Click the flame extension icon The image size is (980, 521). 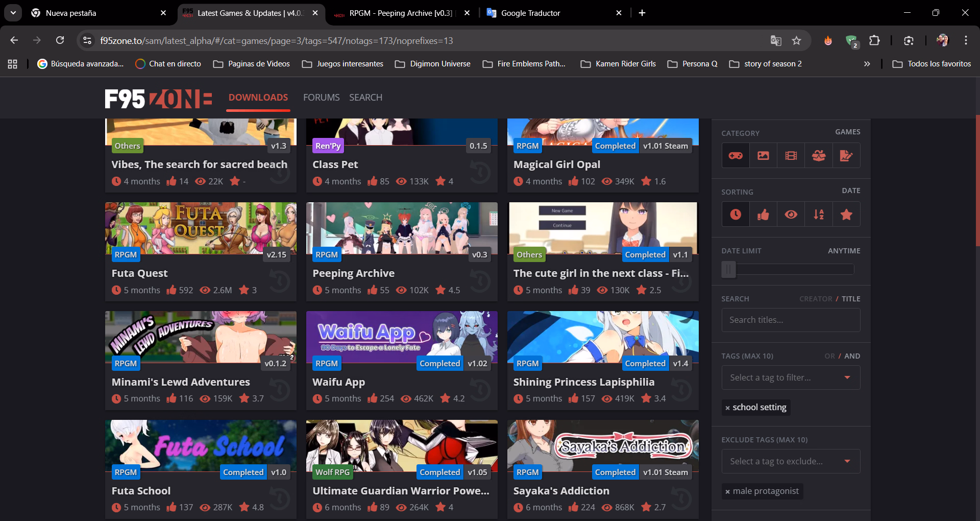coord(828,40)
